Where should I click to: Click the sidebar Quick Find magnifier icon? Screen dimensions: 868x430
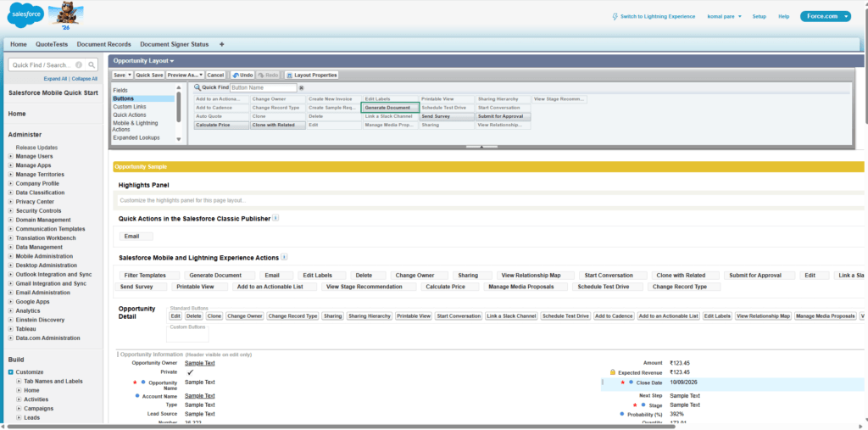[x=92, y=64]
